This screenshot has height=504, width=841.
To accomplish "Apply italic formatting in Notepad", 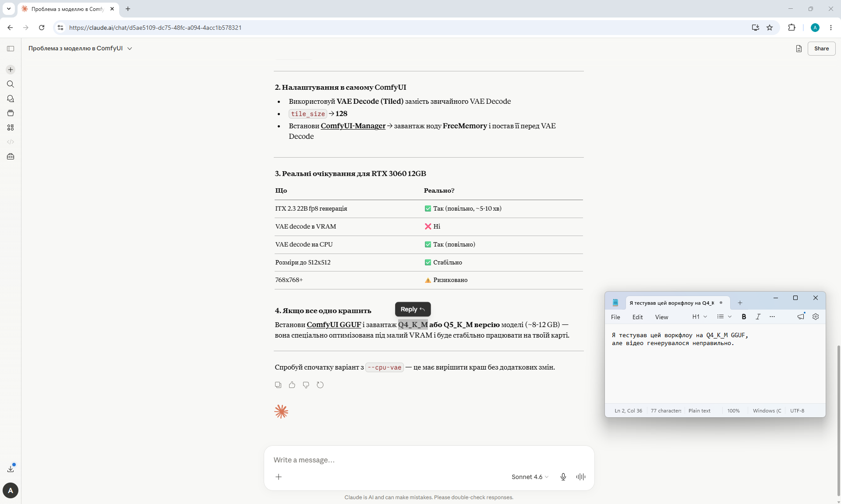I will pos(758,317).
